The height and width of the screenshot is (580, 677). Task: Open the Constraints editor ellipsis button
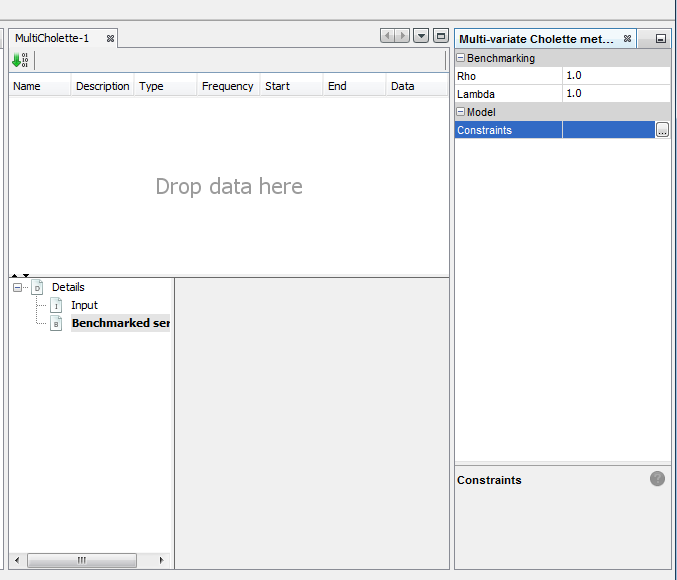(662, 130)
